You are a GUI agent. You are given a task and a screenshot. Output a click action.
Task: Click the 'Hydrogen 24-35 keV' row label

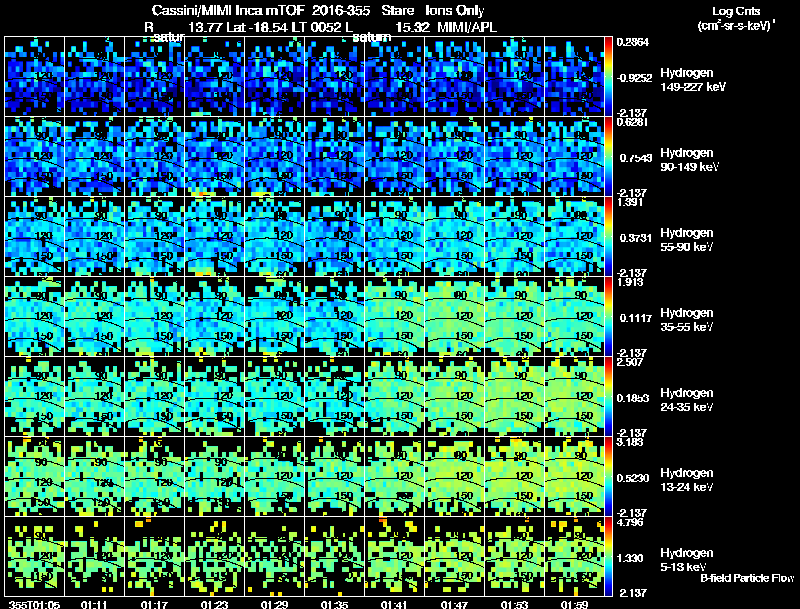(687, 400)
